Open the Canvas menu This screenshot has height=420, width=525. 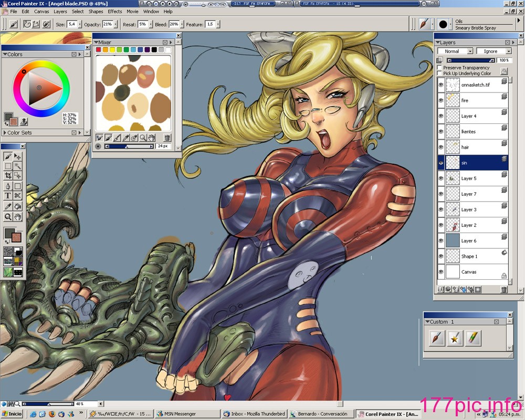pos(41,12)
